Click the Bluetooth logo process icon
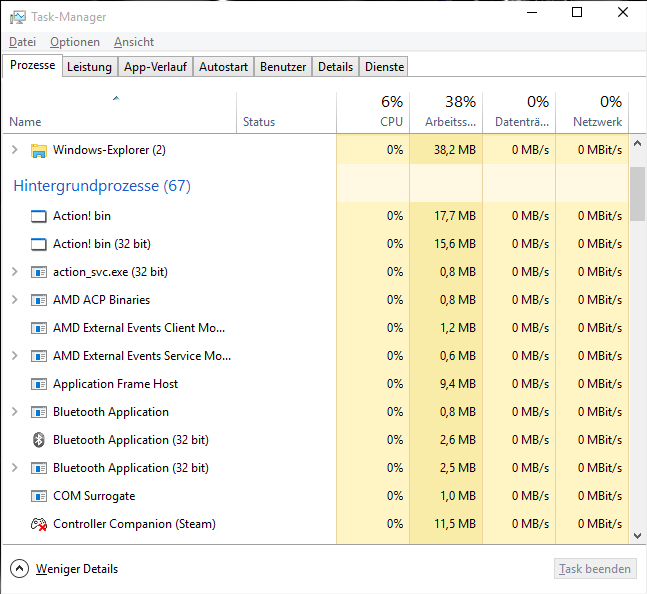Image resolution: width=647 pixels, height=594 pixels. [x=39, y=440]
